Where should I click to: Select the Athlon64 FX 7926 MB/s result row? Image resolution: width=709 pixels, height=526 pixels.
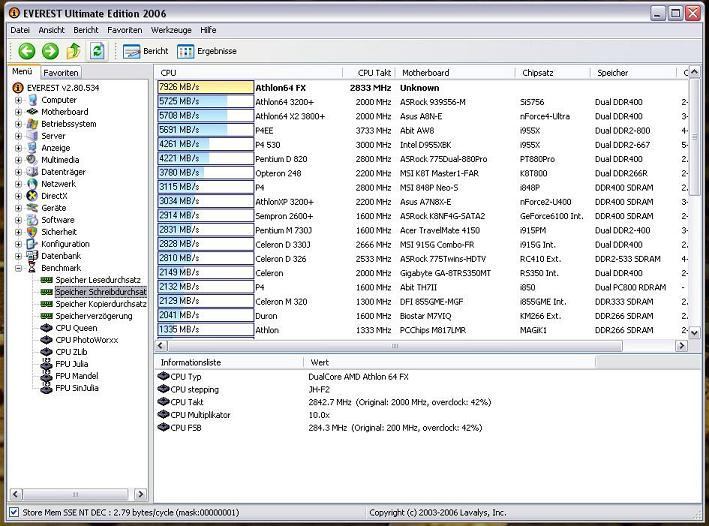pyautogui.click(x=423, y=88)
